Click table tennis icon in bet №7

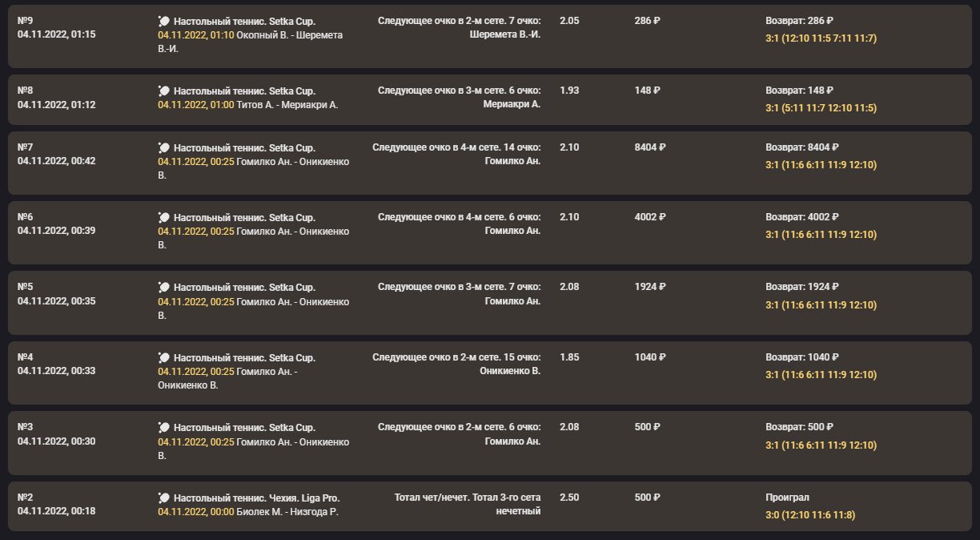164,148
